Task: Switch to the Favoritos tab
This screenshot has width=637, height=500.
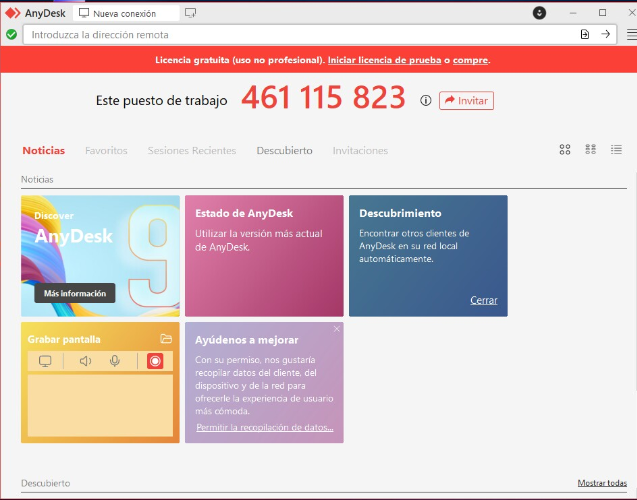Action: (x=106, y=151)
